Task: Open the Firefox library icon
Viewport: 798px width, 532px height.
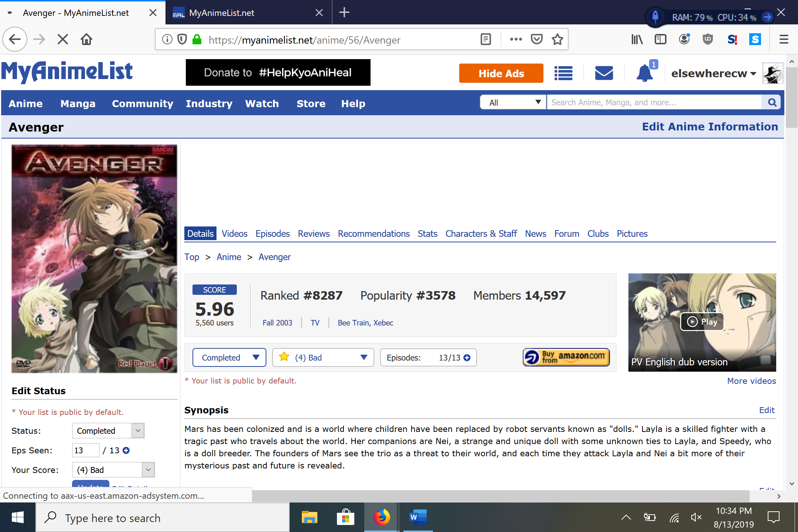Action: coord(637,39)
